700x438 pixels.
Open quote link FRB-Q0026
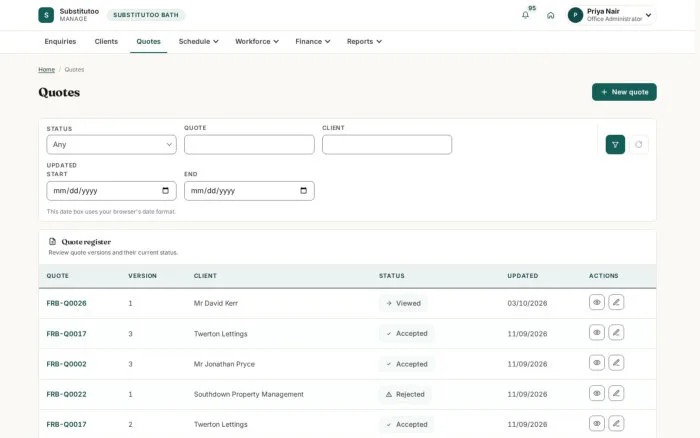67,303
